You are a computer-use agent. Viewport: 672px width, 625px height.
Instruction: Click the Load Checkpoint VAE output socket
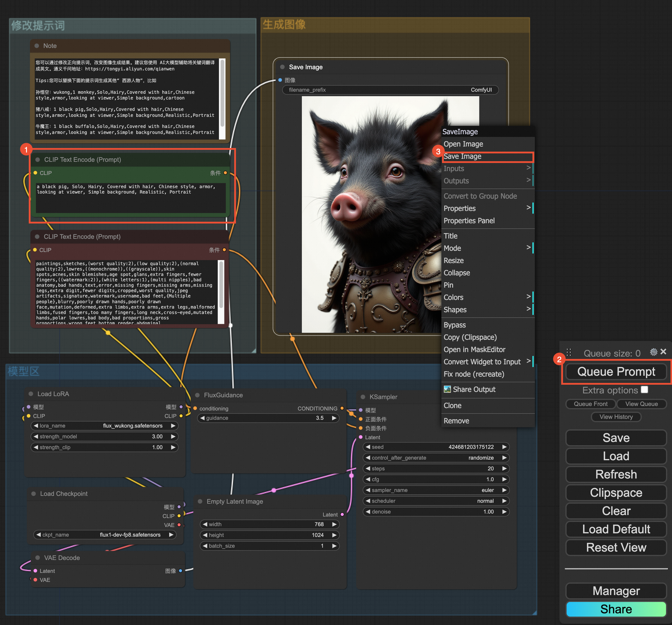[x=179, y=525]
